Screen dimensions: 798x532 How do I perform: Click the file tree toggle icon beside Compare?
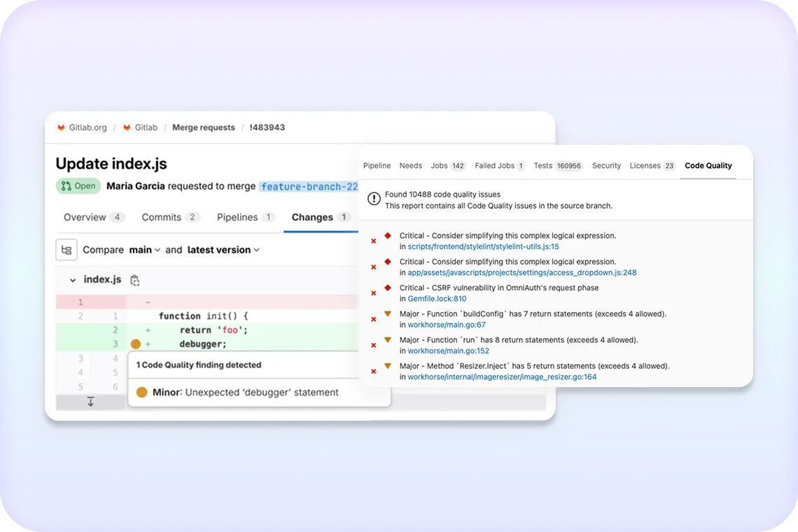(x=66, y=250)
